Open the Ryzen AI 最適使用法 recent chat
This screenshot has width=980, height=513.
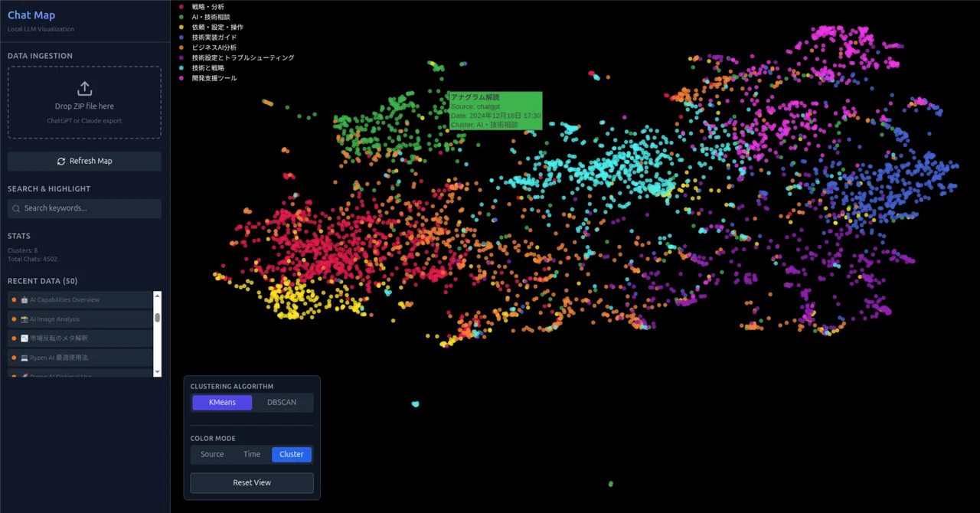pyautogui.click(x=80, y=358)
